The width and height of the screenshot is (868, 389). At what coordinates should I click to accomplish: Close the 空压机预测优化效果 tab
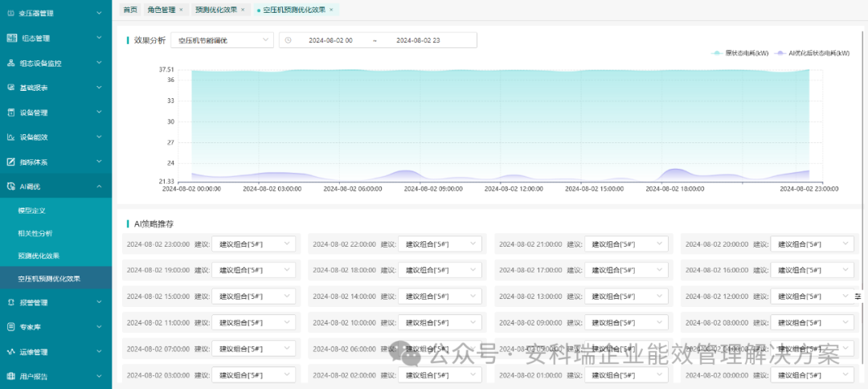coord(331,10)
